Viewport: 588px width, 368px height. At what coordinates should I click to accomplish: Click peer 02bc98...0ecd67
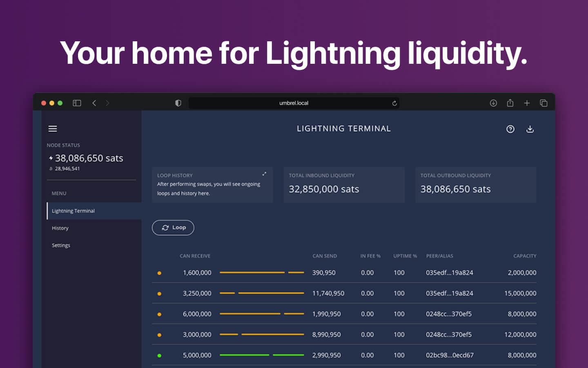(x=450, y=355)
